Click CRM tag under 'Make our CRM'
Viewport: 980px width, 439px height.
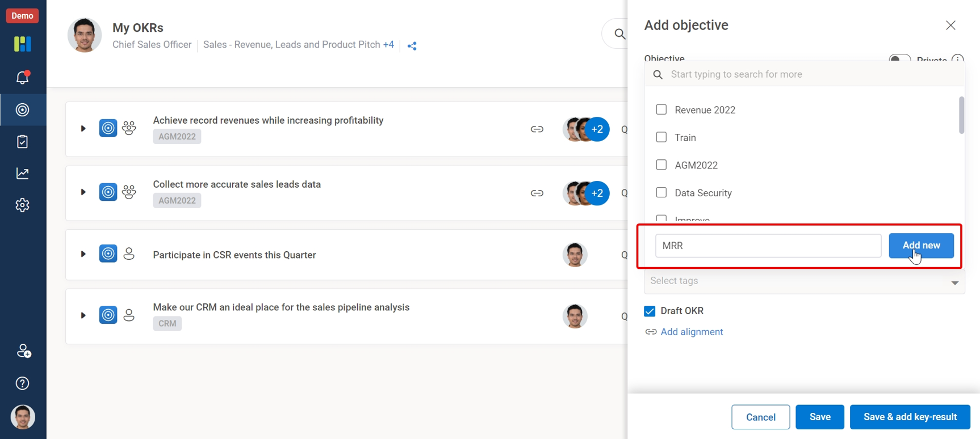click(167, 323)
